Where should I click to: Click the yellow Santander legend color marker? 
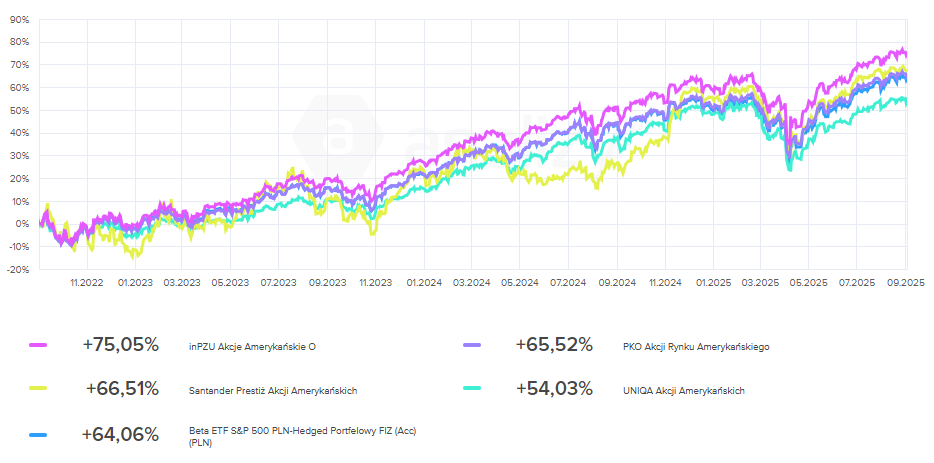(40, 390)
